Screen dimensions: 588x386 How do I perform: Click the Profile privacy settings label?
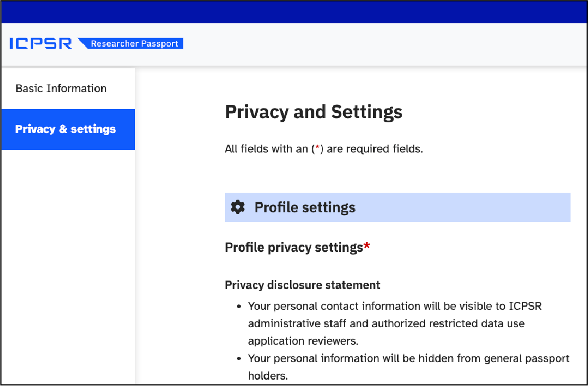tap(297, 248)
